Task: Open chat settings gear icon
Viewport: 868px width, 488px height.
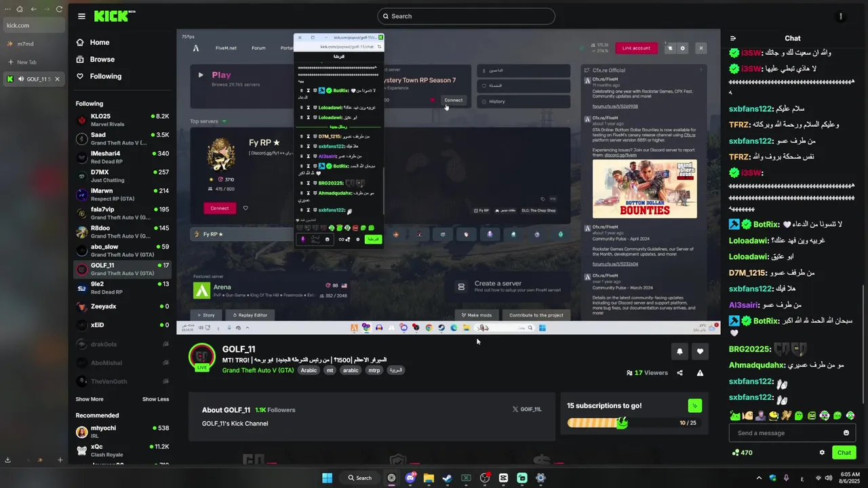Action: click(x=822, y=453)
